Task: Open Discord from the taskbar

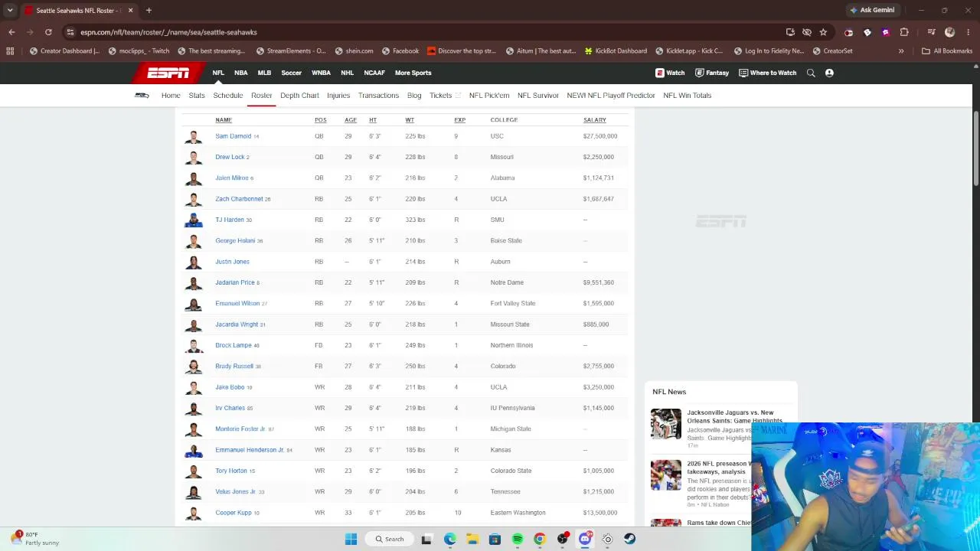Action: [585, 540]
